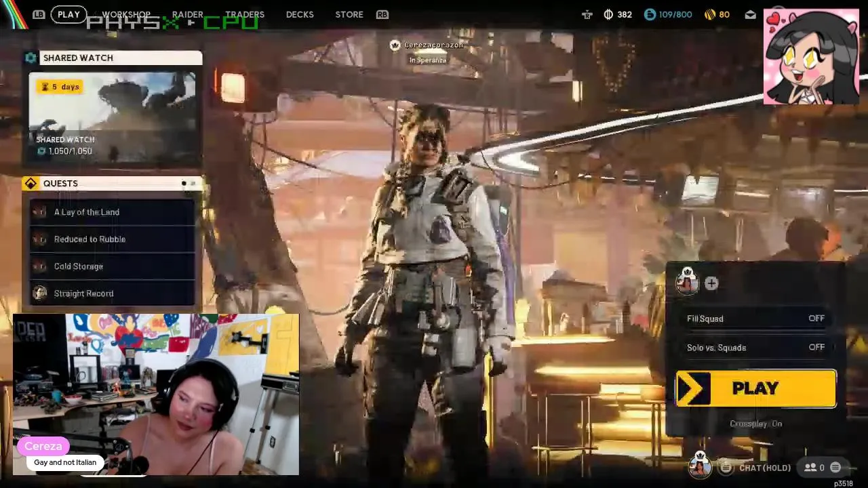868x488 pixels.
Task: Open the Cold Storage quest
Action: pyautogui.click(x=113, y=266)
